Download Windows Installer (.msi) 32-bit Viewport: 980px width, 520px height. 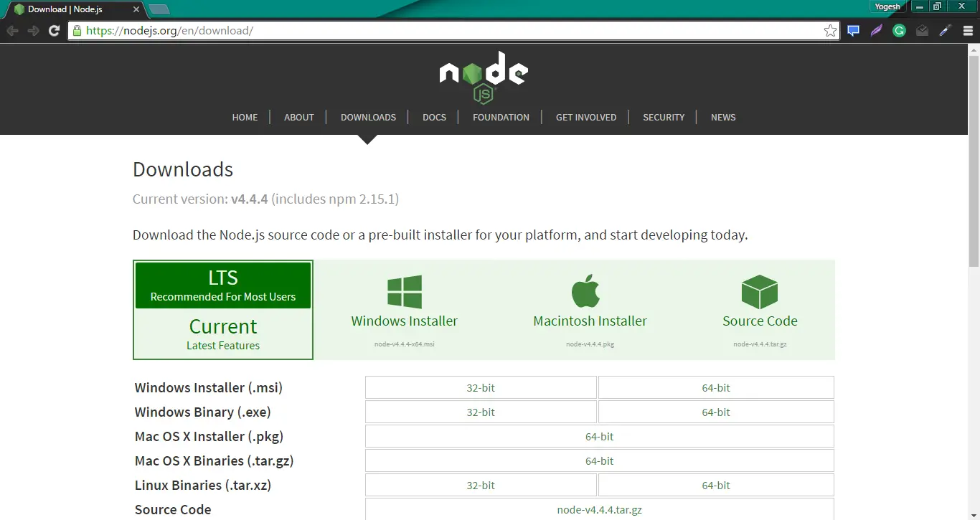[x=481, y=387]
